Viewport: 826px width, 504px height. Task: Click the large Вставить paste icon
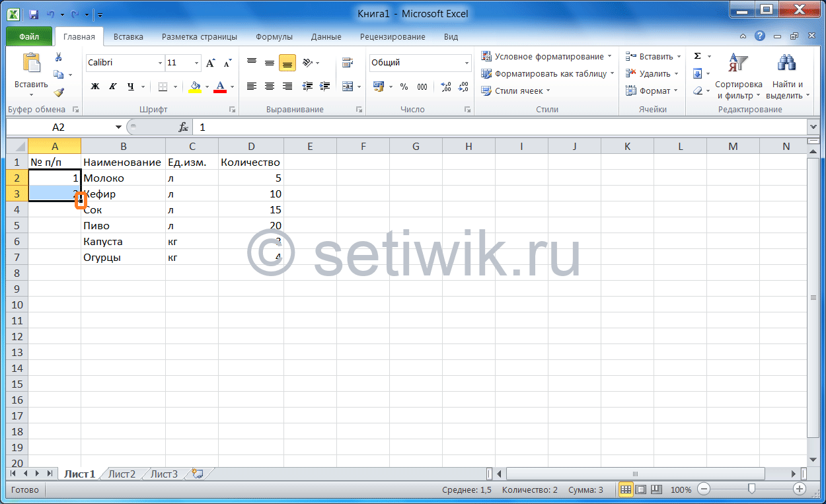[31, 63]
